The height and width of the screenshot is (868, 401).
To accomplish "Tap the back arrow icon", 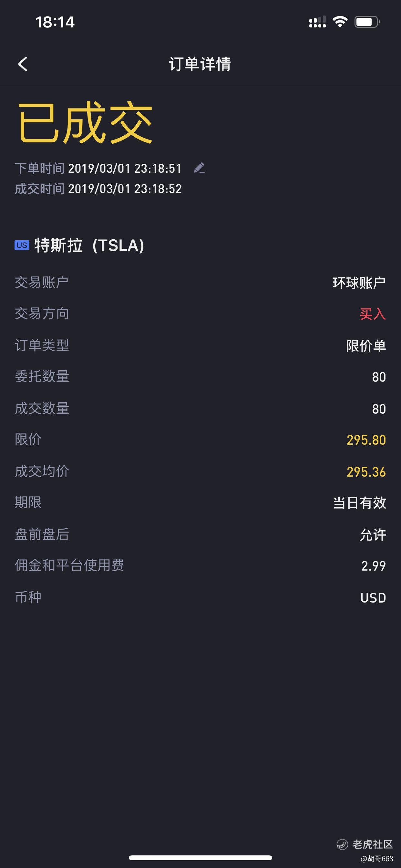I will [x=23, y=64].
